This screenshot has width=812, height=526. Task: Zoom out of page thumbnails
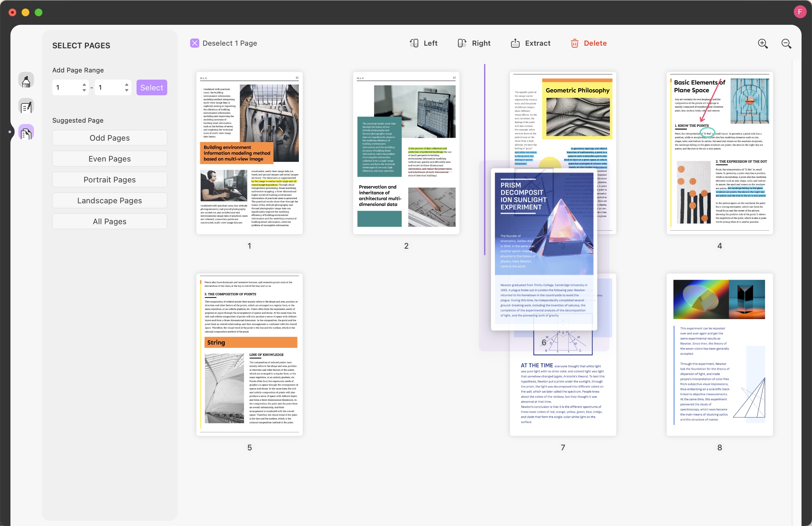click(786, 44)
